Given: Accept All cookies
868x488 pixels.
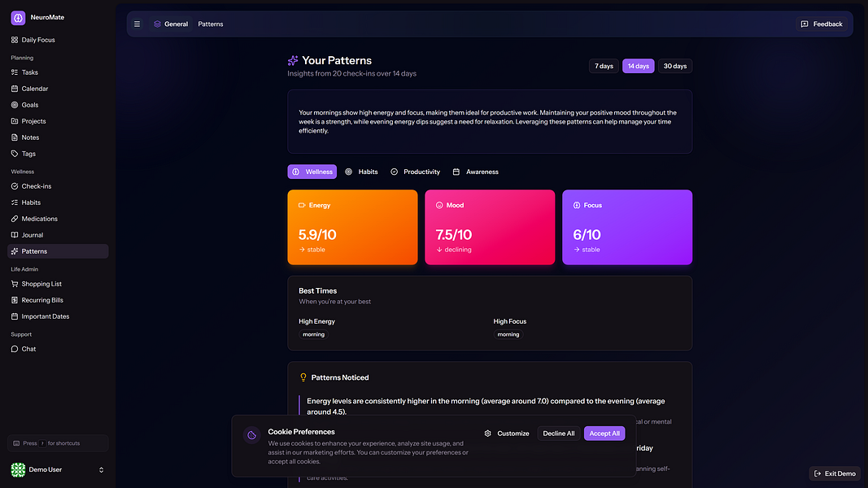Looking at the screenshot, I should point(604,434).
